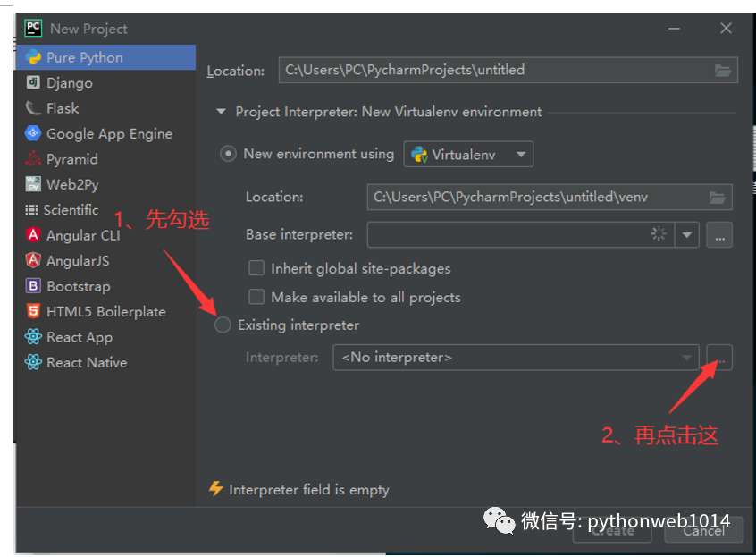
Task: Select New environment using radio button
Action: pyautogui.click(x=228, y=154)
